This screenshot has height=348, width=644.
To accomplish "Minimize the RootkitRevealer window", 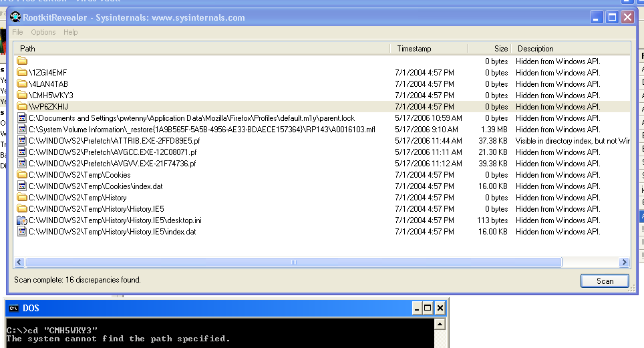I will (597, 17).
